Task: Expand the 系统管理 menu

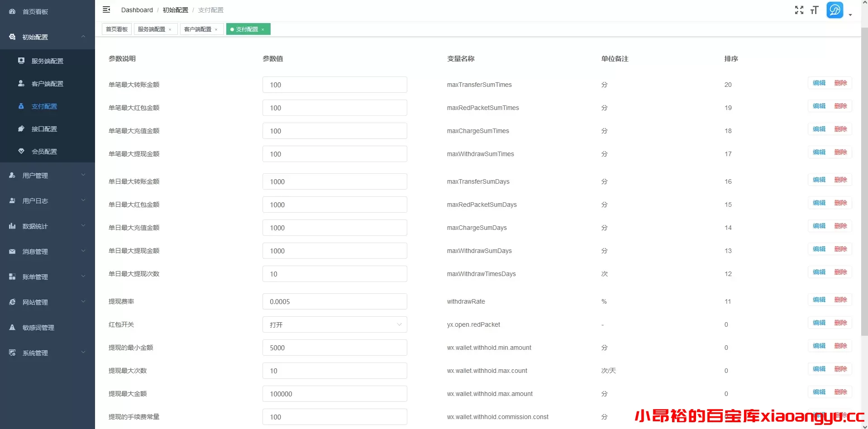Action: (48, 353)
